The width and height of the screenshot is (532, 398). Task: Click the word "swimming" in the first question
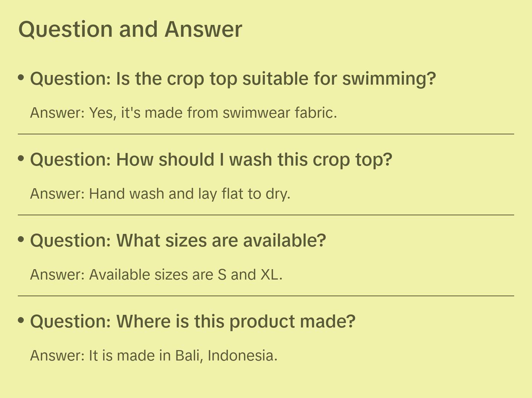tap(388, 79)
